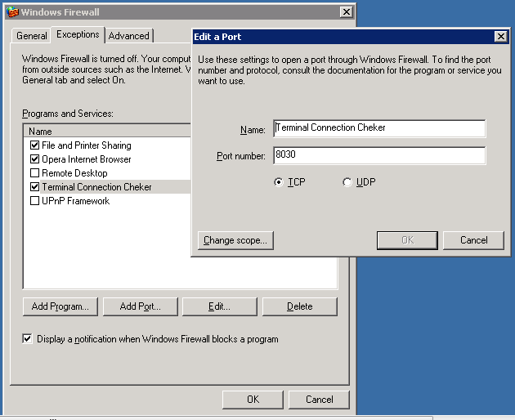Viewport: 515px width, 420px height.
Task: Cancel the Edit a Port dialog
Action: point(473,240)
